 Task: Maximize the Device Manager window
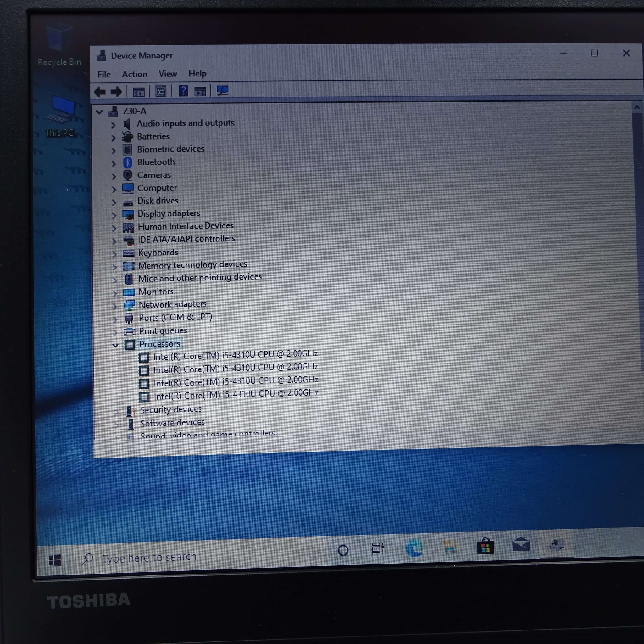pyautogui.click(x=595, y=53)
